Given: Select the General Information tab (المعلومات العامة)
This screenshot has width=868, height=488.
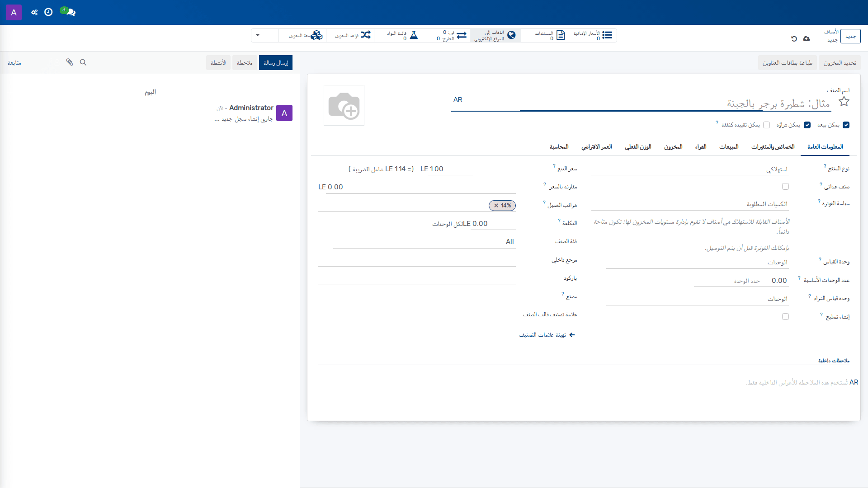Looking at the screenshot, I should pyautogui.click(x=825, y=147).
